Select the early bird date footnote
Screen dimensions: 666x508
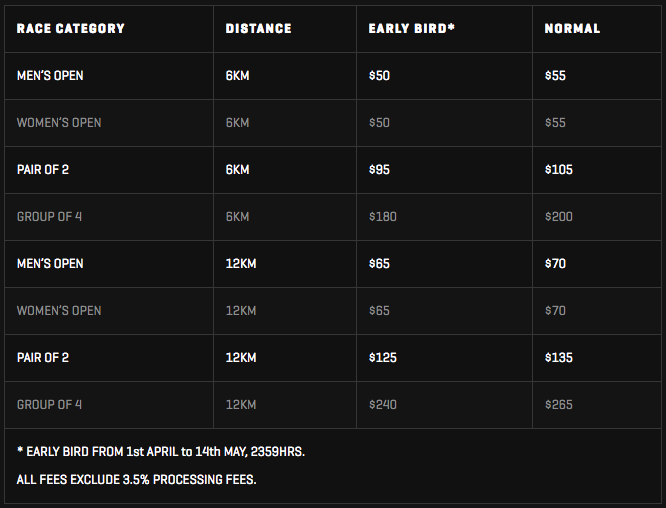tap(161, 452)
